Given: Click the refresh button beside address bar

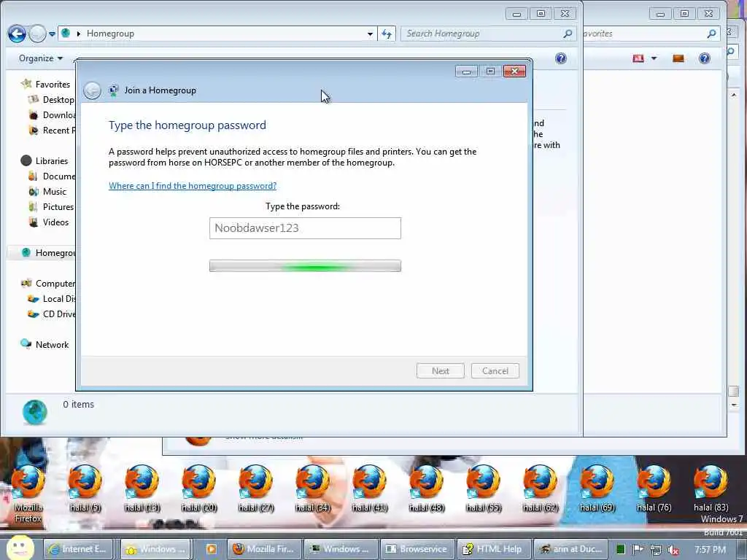Looking at the screenshot, I should click(x=387, y=34).
